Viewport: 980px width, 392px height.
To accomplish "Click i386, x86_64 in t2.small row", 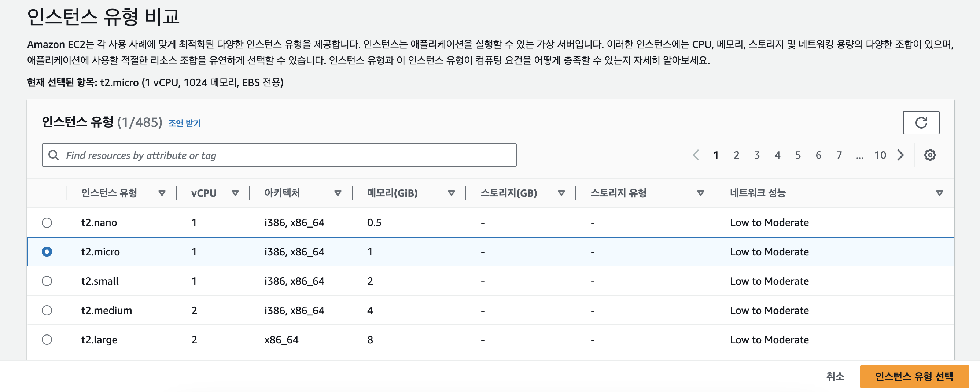I will click(294, 281).
